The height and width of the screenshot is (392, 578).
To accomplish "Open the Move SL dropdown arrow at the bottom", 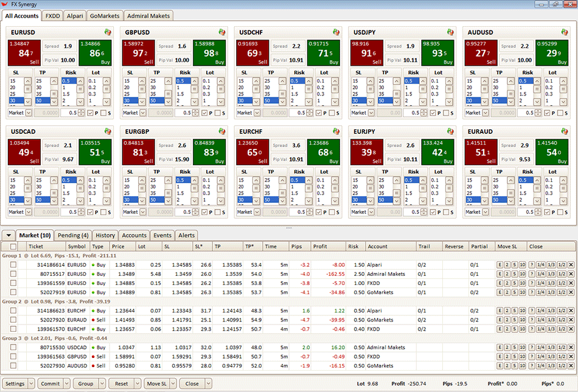I will [x=172, y=384].
